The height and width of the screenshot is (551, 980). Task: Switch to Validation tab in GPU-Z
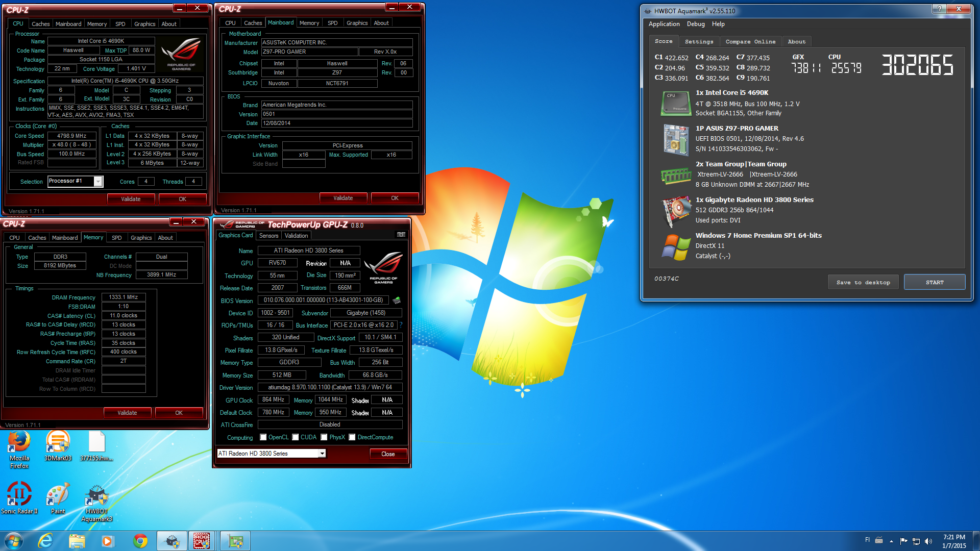click(x=296, y=236)
